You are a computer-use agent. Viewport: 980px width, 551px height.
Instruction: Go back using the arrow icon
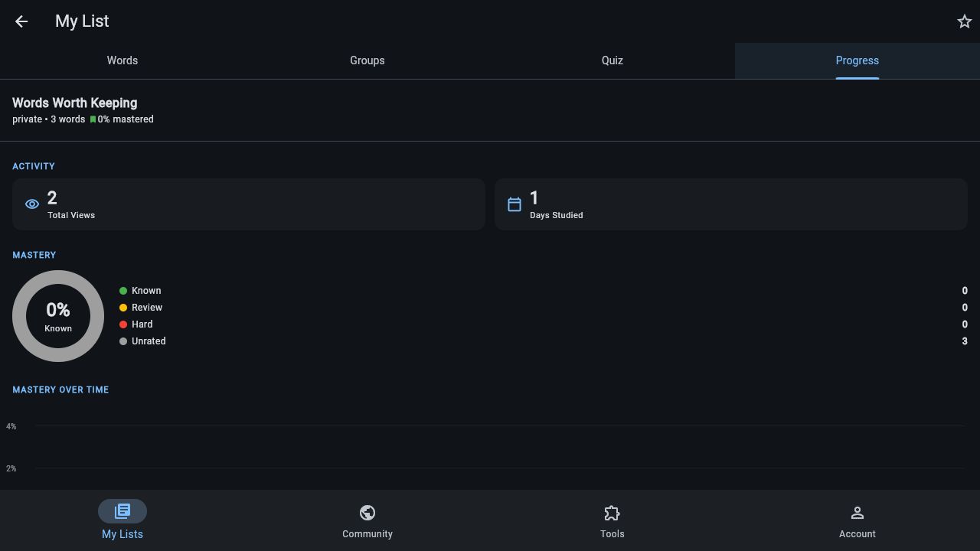click(21, 21)
